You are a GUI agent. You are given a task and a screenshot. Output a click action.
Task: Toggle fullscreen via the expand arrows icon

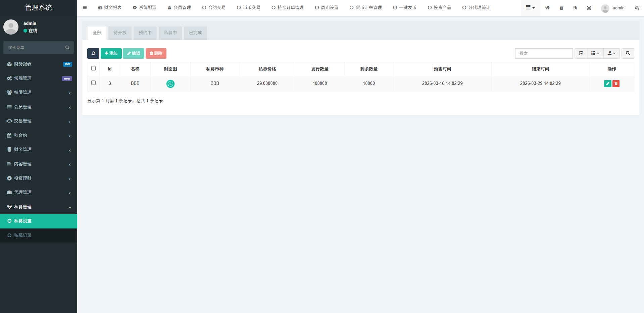[589, 8]
